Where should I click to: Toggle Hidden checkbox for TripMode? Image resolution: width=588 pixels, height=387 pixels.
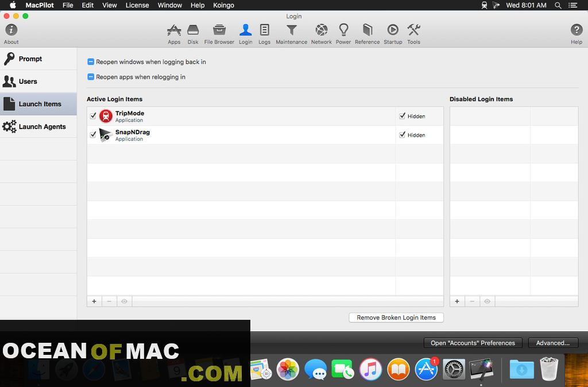tap(403, 116)
